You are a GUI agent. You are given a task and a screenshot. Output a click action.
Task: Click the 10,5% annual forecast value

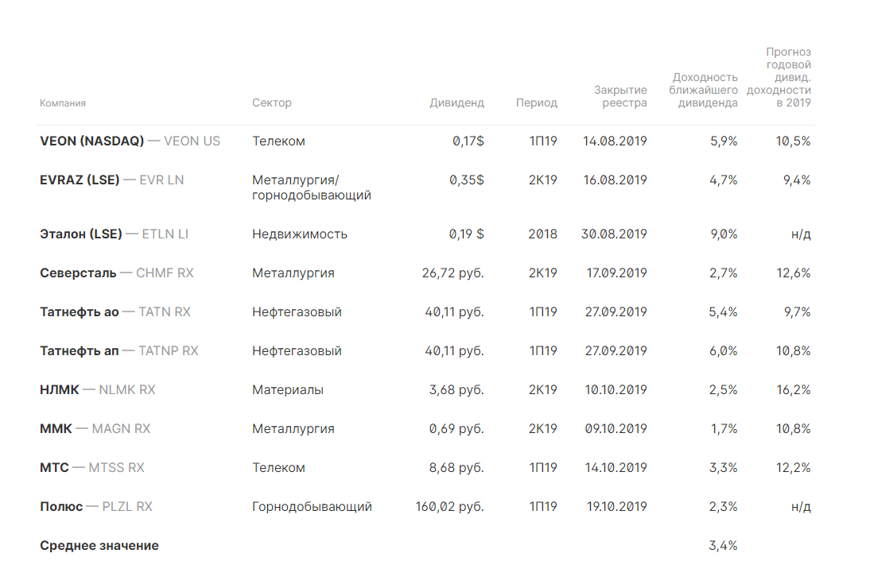click(x=793, y=141)
